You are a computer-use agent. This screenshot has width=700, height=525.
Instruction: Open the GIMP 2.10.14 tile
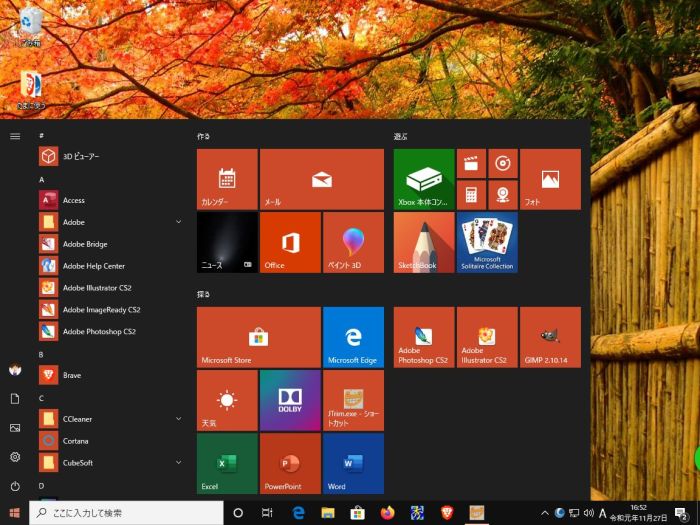[x=550, y=337]
